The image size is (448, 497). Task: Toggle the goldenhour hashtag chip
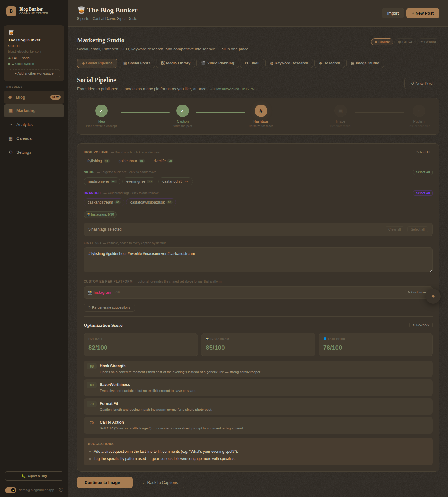pyautogui.click(x=132, y=161)
